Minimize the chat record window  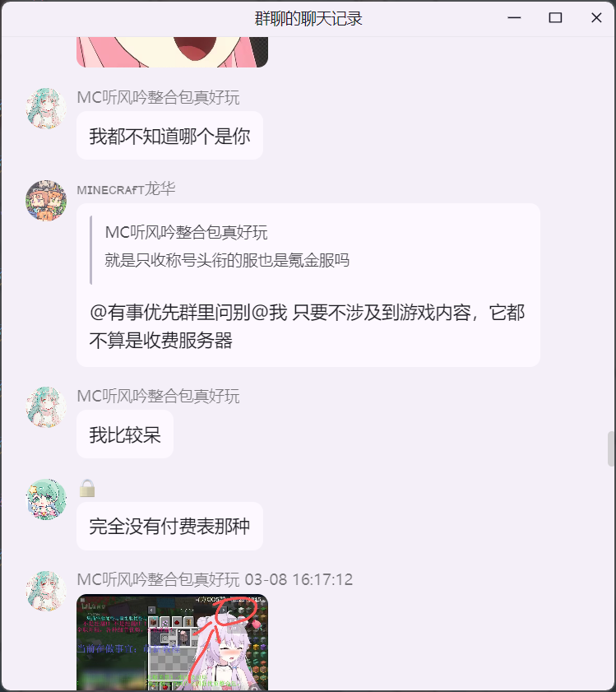point(514,17)
